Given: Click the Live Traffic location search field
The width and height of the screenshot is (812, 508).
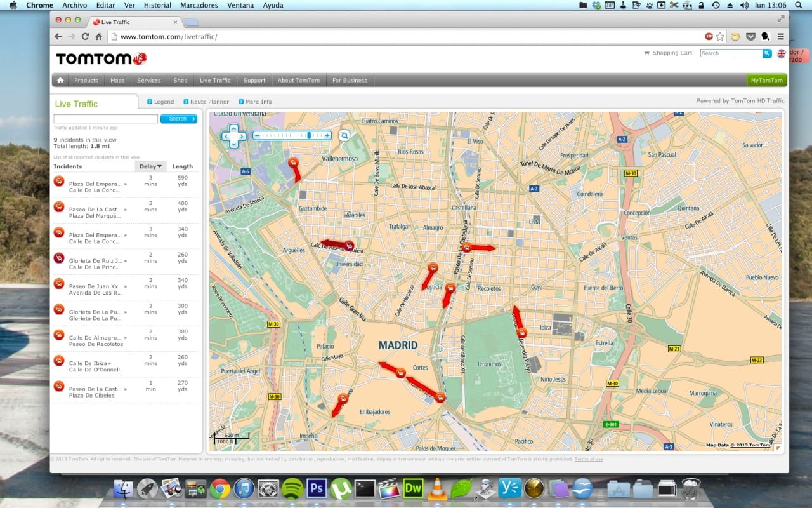Looking at the screenshot, I should 105,119.
